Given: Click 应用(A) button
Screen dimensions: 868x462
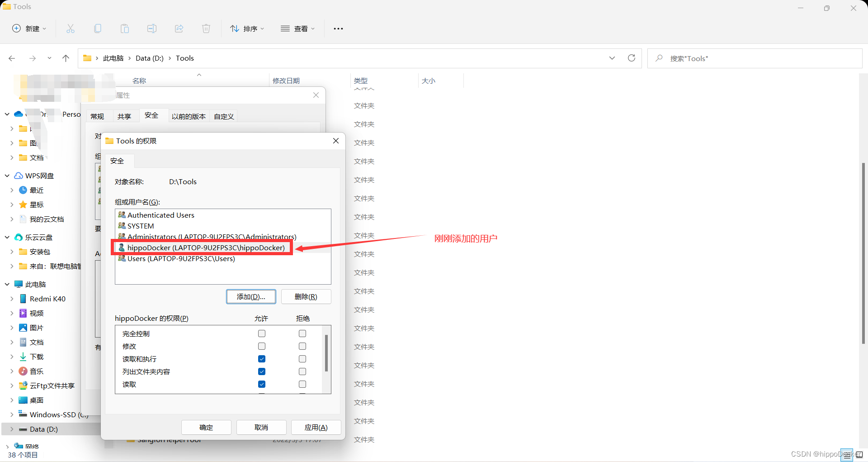Looking at the screenshot, I should 316,428.
